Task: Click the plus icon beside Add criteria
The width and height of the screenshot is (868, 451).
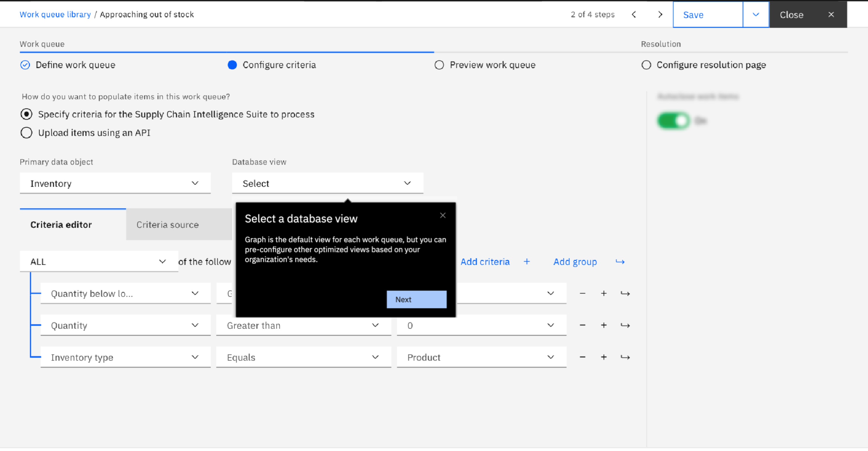Action: pyautogui.click(x=527, y=262)
